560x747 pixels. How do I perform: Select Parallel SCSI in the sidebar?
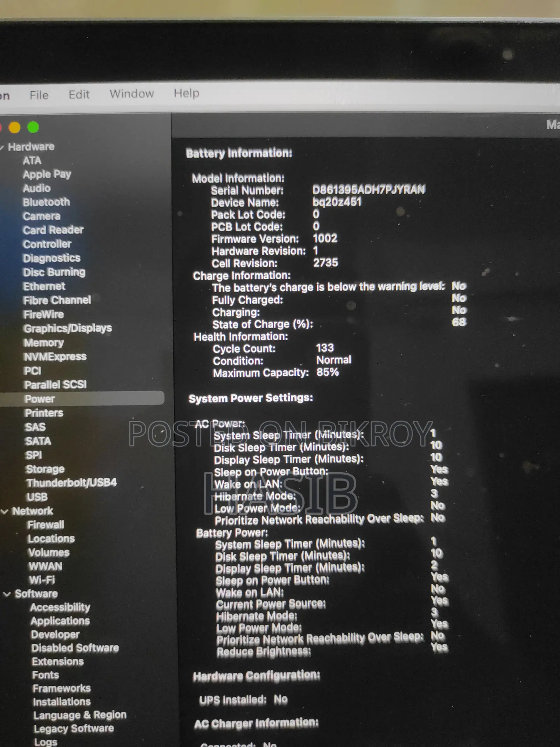[56, 385]
